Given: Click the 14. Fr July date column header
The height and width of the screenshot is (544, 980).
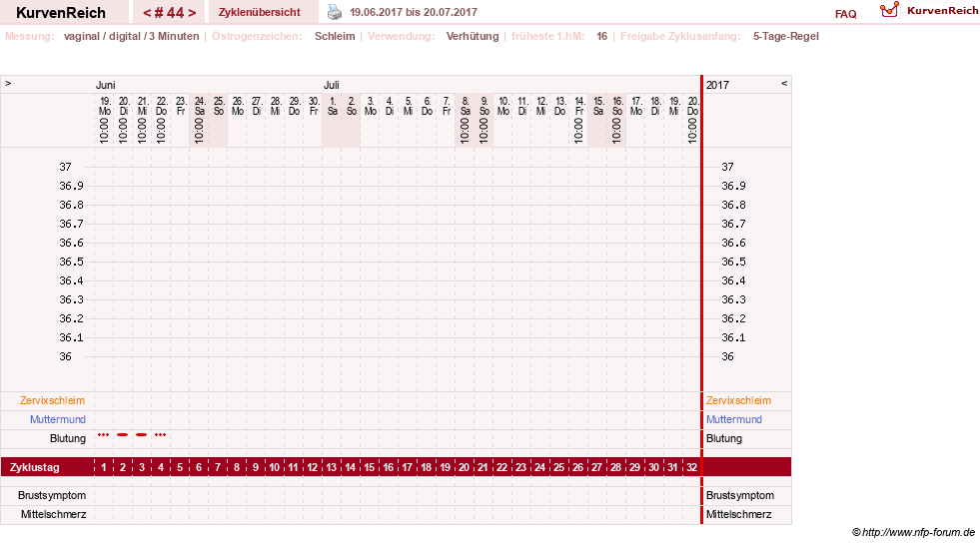Looking at the screenshot, I should 579,120.
